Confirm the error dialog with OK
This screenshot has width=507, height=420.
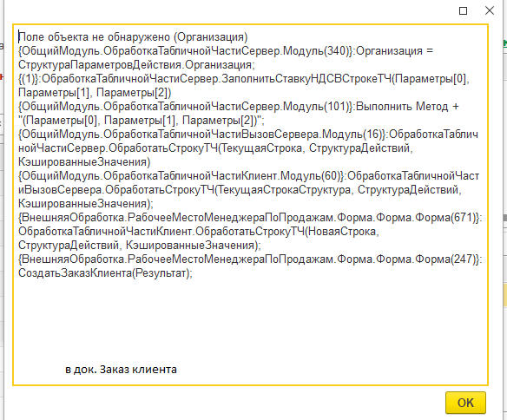pos(465,403)
